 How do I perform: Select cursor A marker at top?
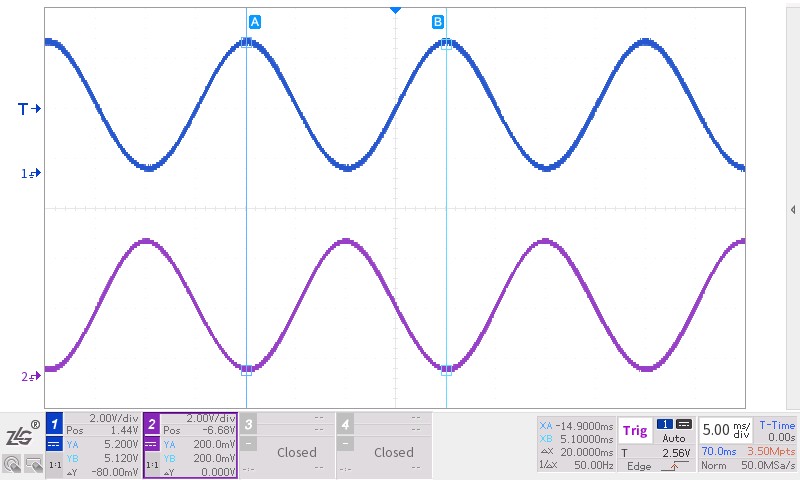pyautogui.click(x=254, y=22)
